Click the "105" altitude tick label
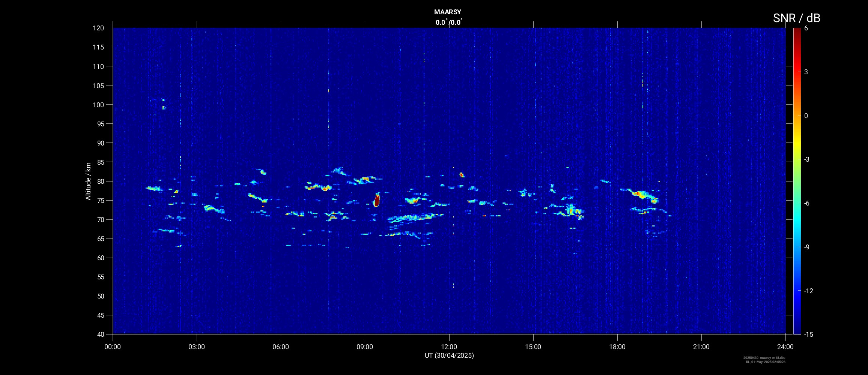 coord(98,85)
